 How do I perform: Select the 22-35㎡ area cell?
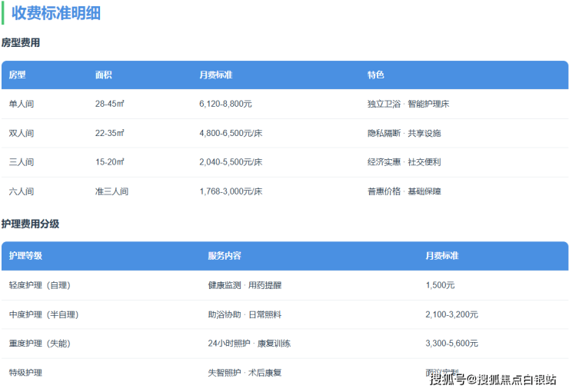click(x=109, y=133)
